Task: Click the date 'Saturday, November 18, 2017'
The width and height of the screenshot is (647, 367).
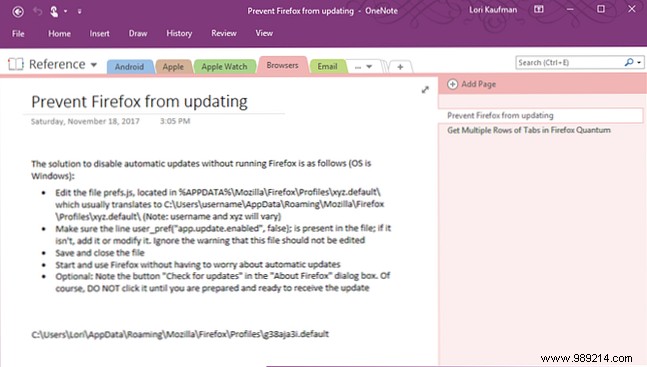Action: tap(85, 121)
